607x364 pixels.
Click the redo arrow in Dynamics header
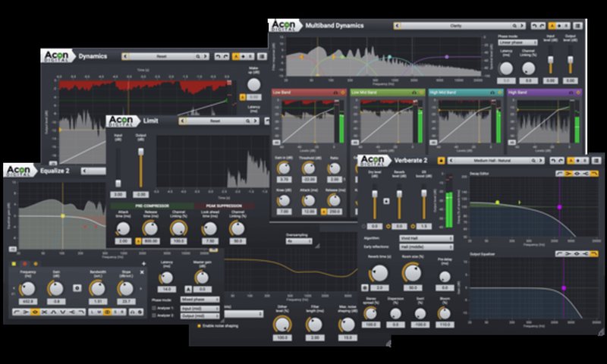(225, 56)
